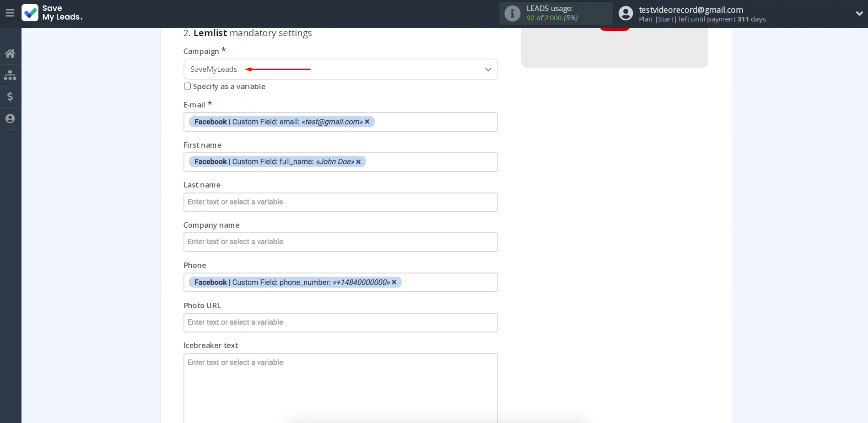
Task: Click the 'Lemlist mandatory settings' heading
Action: 248,33
